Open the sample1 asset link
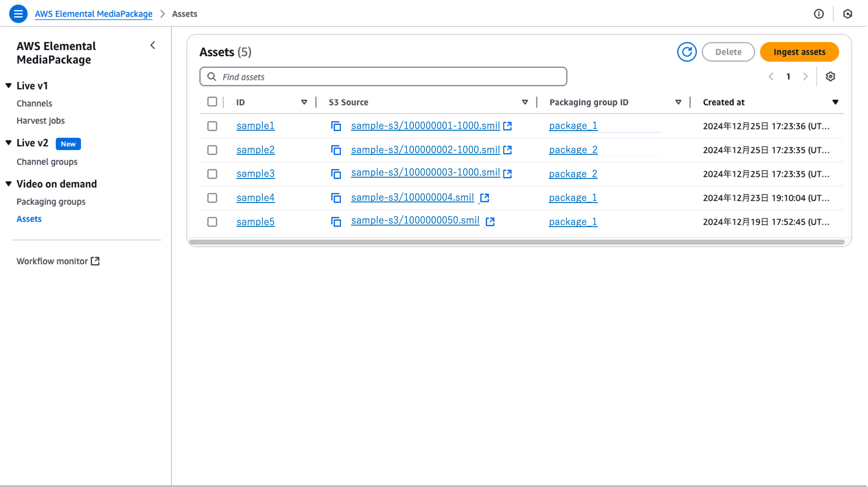The height and width of the screenshot is (487, 868). coord(256,126)
